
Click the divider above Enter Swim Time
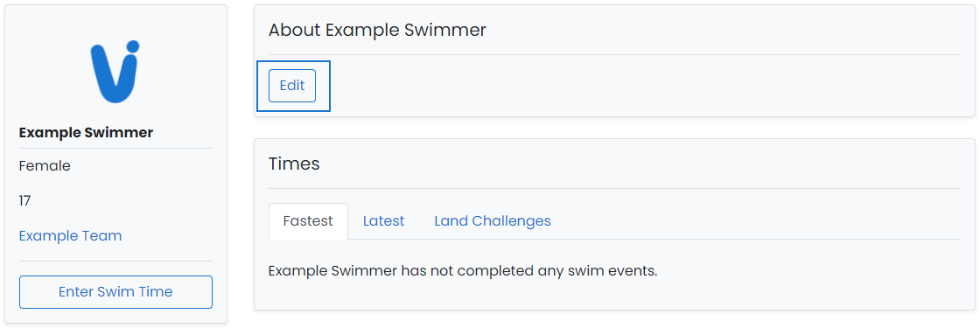click(x=115, y=261)
